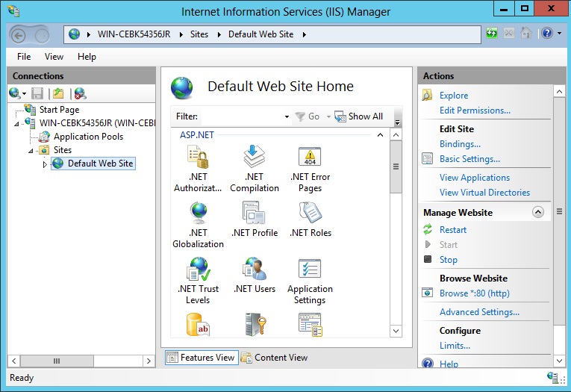Image resolution: width=571 pixels, height=392 pixels.
Task: Click the Explore action link
Action: pyautogui.click(x=454, y=96)
